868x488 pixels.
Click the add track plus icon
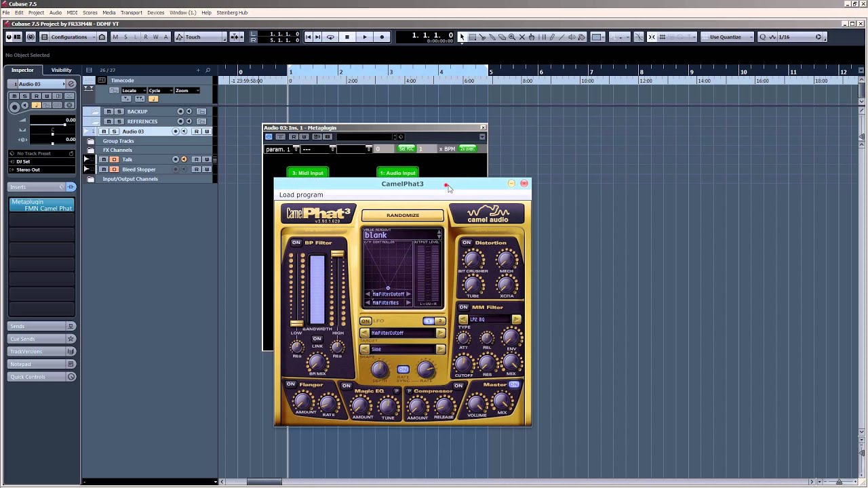pyautogui.click(x=198, y=70)
